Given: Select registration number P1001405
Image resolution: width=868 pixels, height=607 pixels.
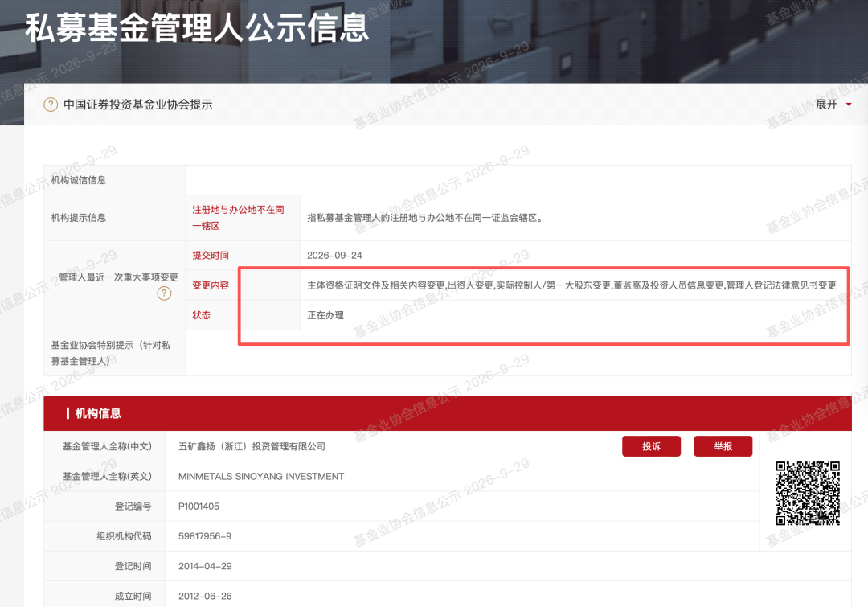Looking at the screenshot, I should coord(199,507).
